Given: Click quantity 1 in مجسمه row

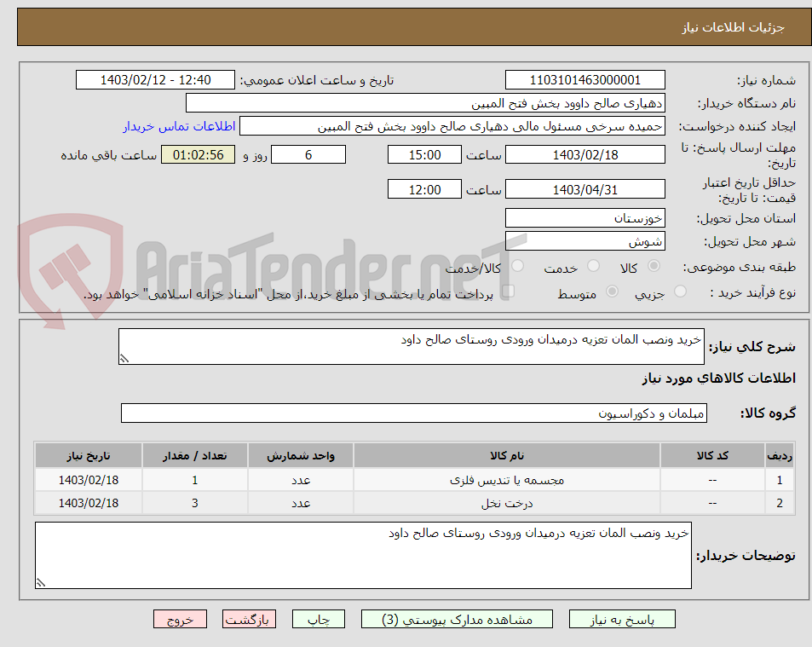Looking at the screenshot, I should point(195,480).
